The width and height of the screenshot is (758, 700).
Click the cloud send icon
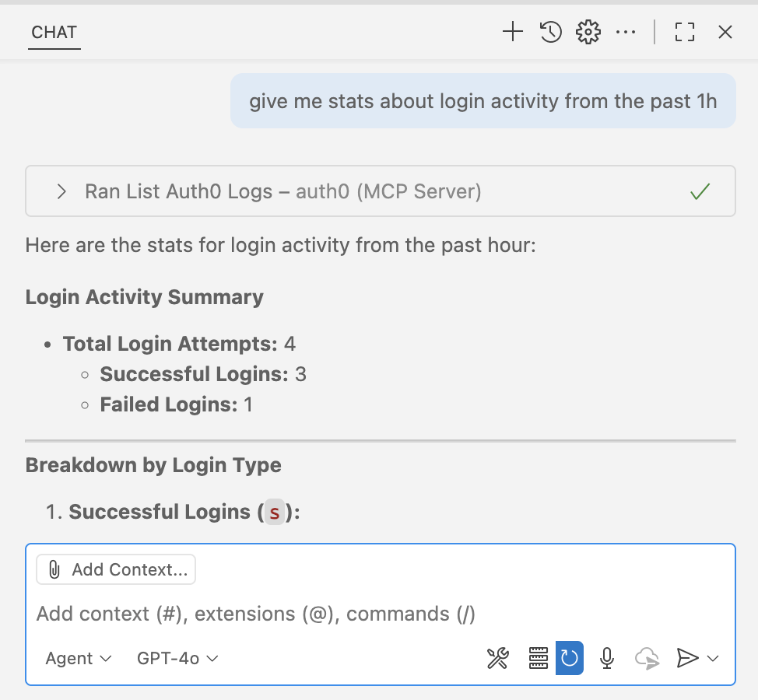pyautogui.click(x=647, y=658)
